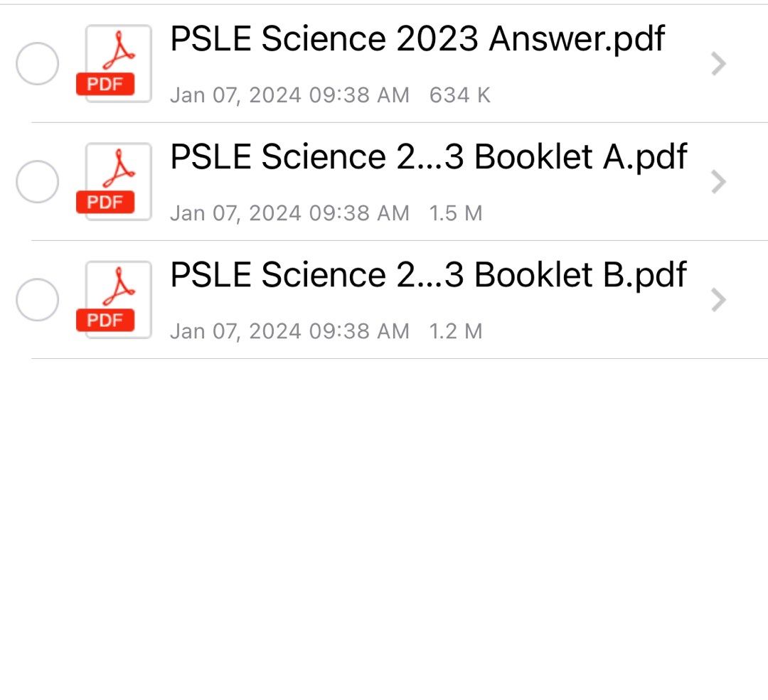Select the circle next to Booklet A

point(37,181)
